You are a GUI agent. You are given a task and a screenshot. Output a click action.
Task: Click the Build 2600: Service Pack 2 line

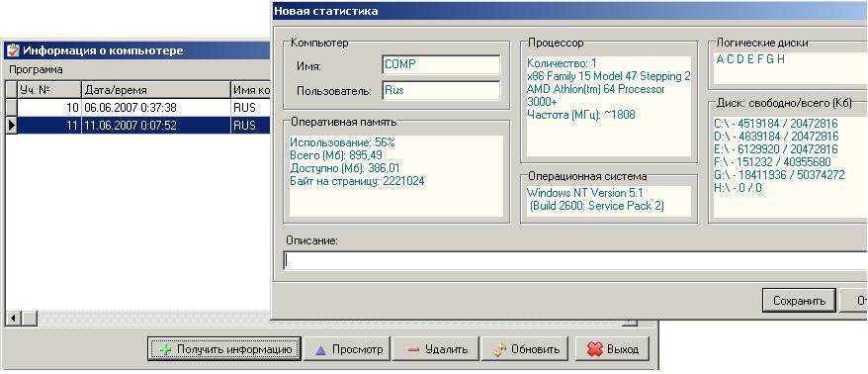597,206
